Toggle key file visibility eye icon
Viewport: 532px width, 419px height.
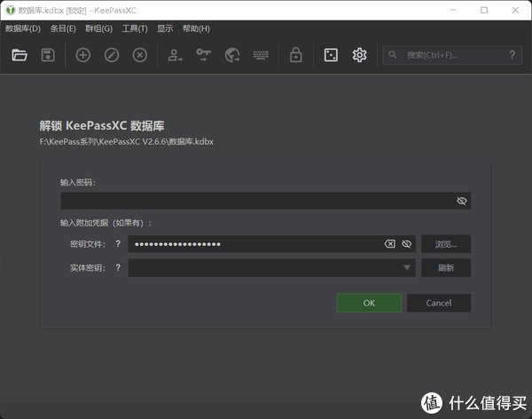(406, 244)
